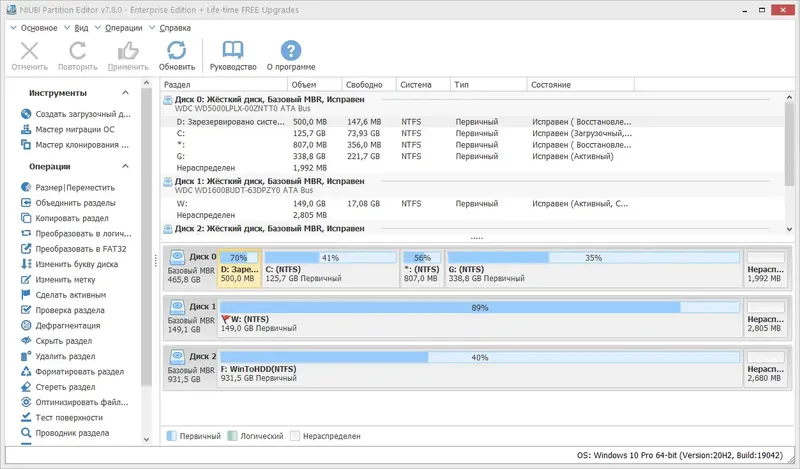Open the Руководство book icon
This screenshot has height=469, width=800.
coord(233,51)
